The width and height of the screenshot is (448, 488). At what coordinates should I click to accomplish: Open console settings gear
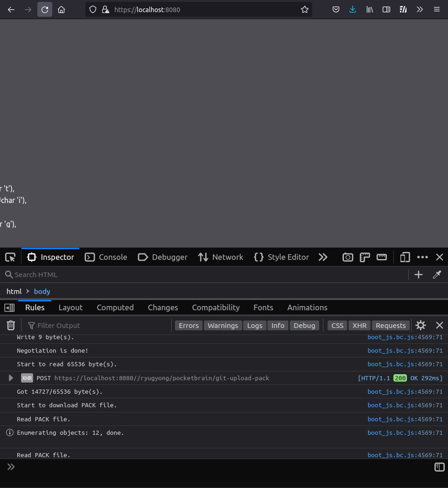(420, 325)
